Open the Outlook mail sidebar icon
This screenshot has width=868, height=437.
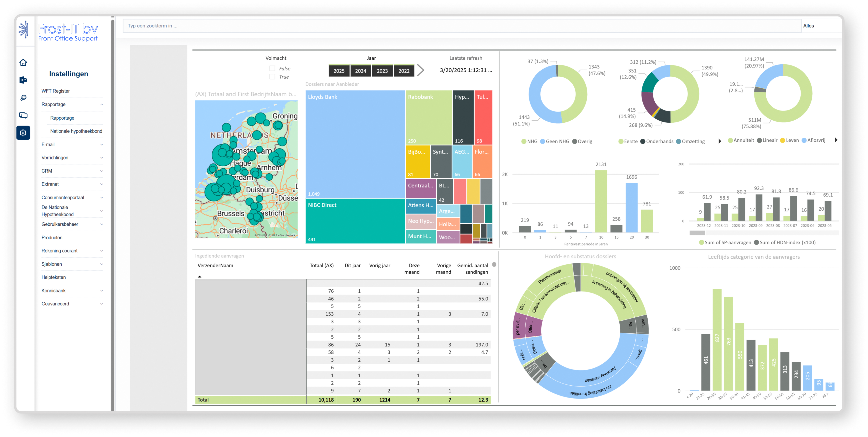pyautogui.click(x=23, y=80)
